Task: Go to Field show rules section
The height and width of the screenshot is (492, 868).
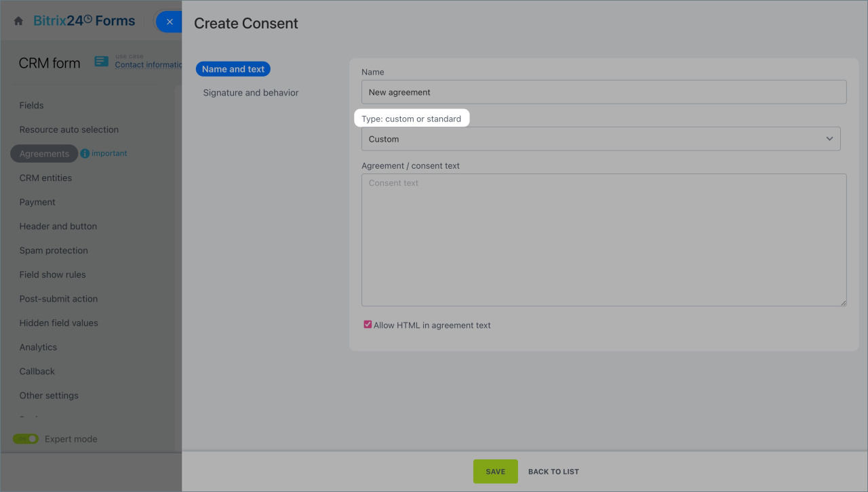Action: pos(52,274)
